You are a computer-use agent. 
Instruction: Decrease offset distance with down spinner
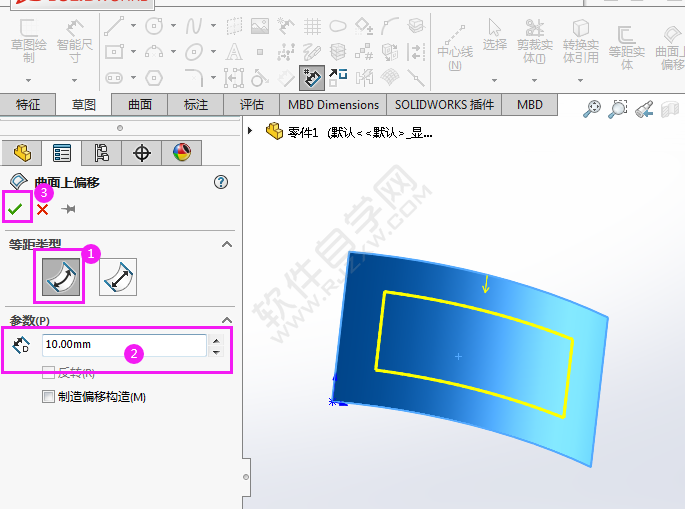(216, 351)
